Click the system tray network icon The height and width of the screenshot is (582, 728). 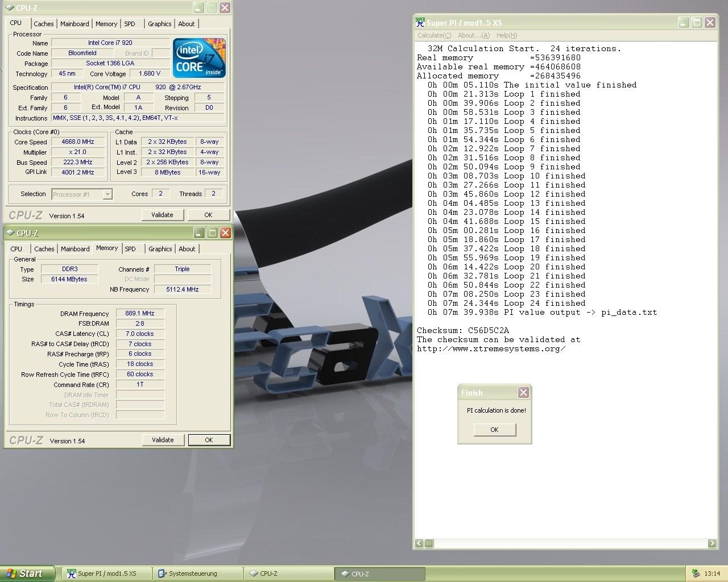pos(696,573)
